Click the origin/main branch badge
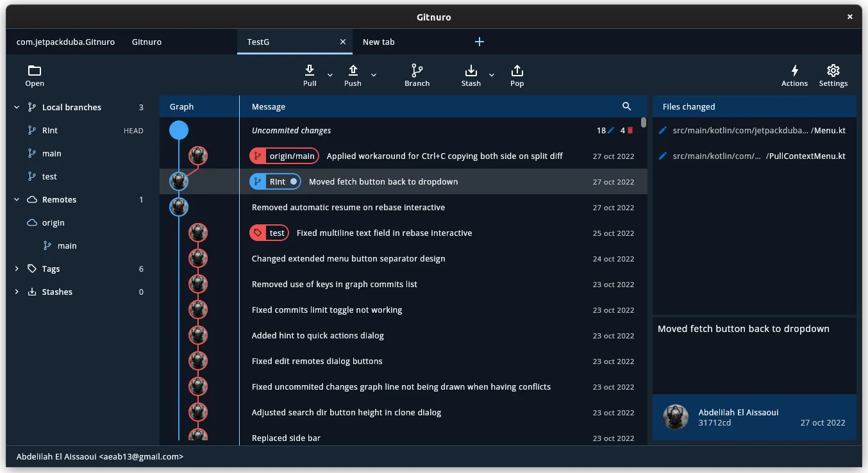 pos(284,155)
